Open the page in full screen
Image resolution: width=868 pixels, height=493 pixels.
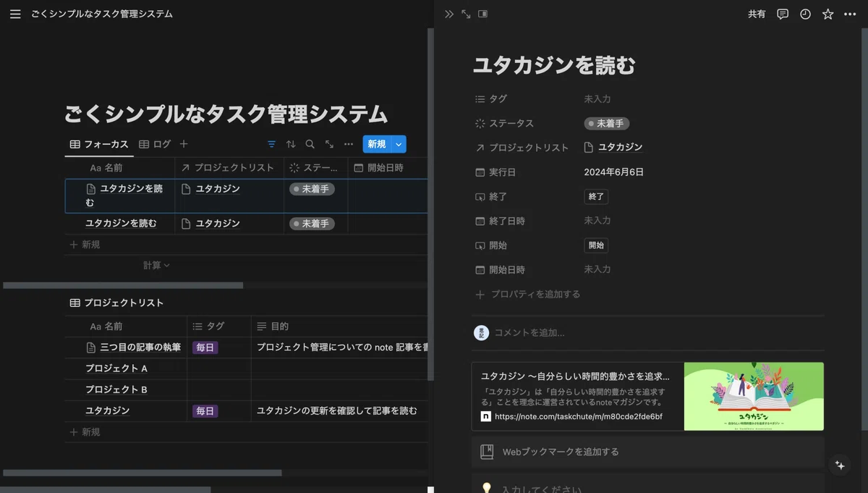[x=466, y=14]
